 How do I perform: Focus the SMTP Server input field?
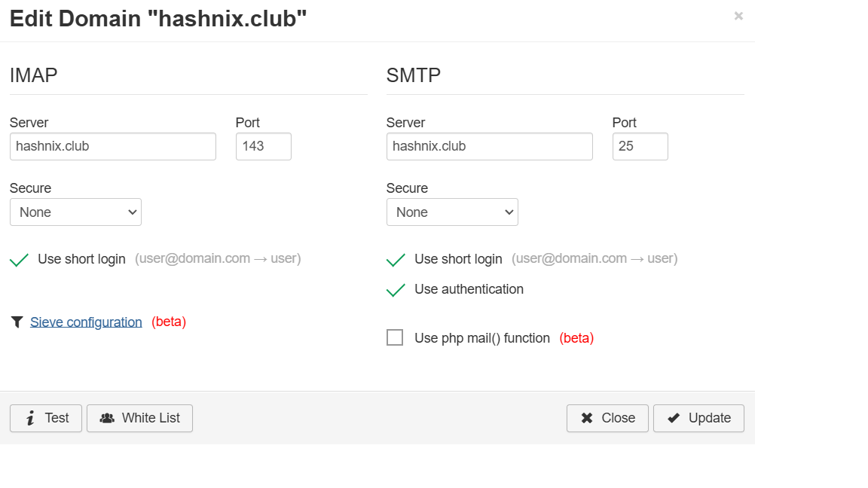pos(490,147)
